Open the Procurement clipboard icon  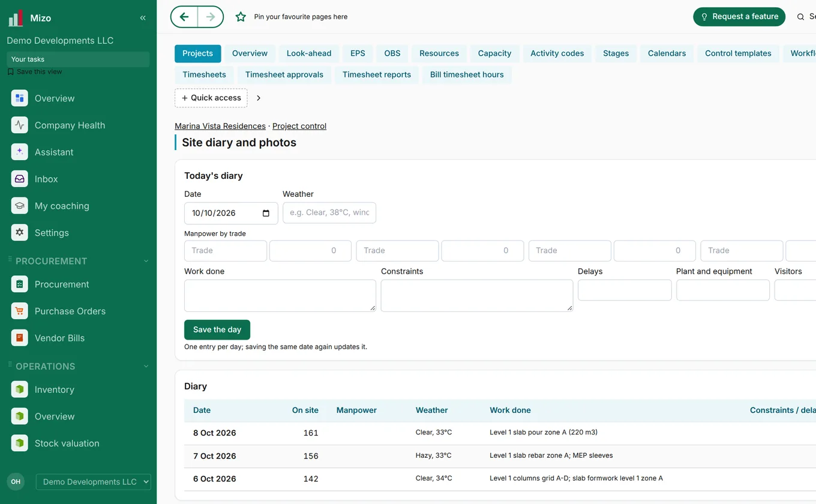point(20,284)
